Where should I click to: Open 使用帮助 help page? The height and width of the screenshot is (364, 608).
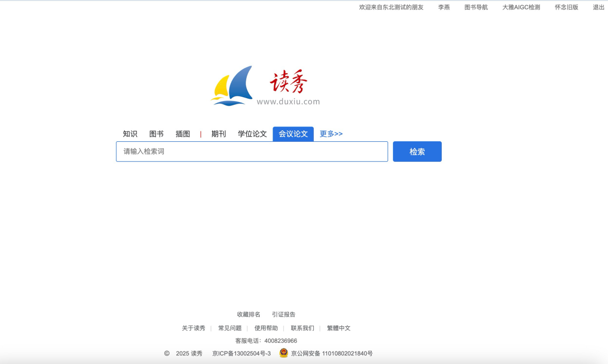pos(266,328)
